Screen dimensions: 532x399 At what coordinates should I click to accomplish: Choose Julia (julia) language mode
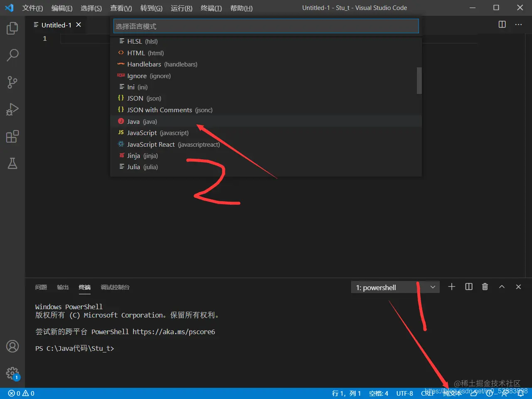click(266, 167)
